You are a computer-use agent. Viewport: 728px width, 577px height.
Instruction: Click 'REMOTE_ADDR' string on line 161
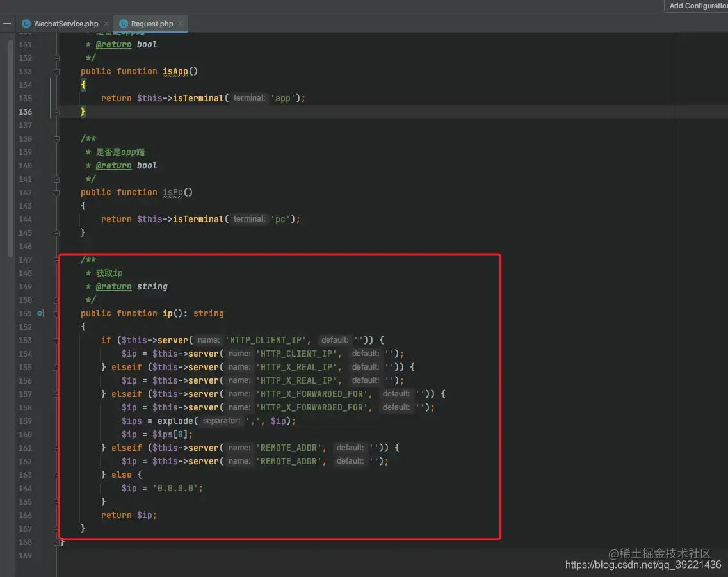pyautogui.click(x=289, y=448)
